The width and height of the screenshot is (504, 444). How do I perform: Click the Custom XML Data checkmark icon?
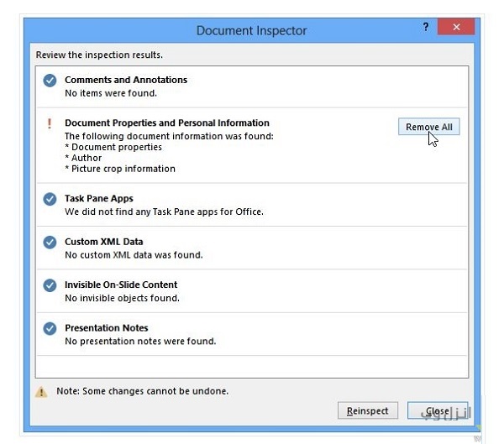[x=50, y=243]
